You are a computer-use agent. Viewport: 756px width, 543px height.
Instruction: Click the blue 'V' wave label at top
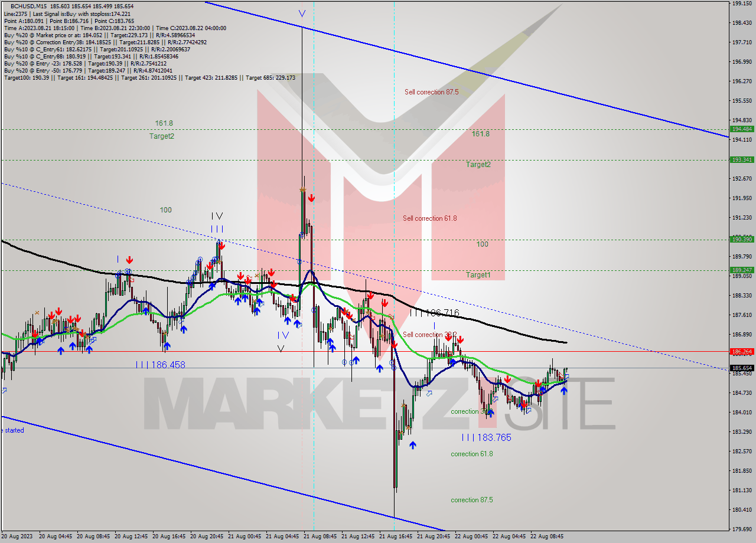click(x=302, y=14)
